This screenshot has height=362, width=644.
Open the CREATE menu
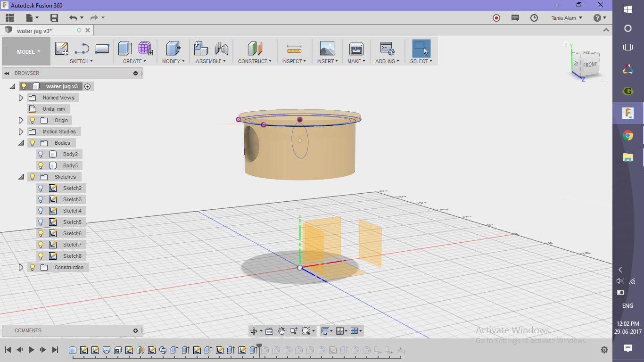tap(135, 61)
